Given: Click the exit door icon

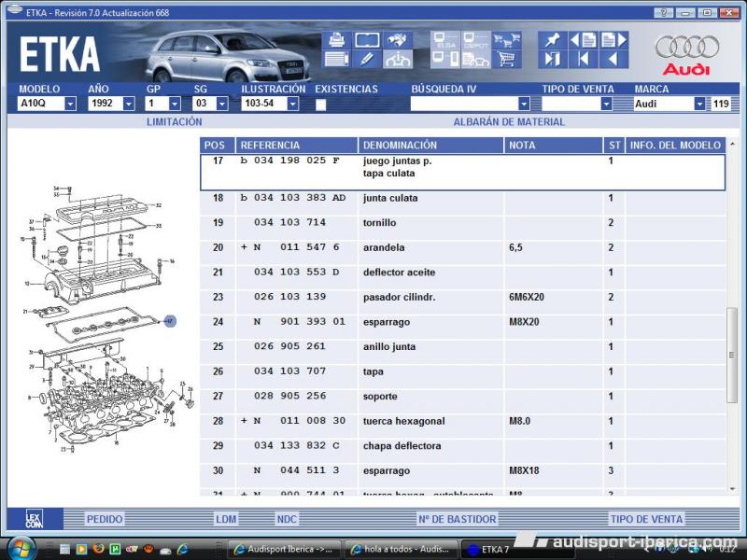Looking at the screenshot, I should click(553, 60).
